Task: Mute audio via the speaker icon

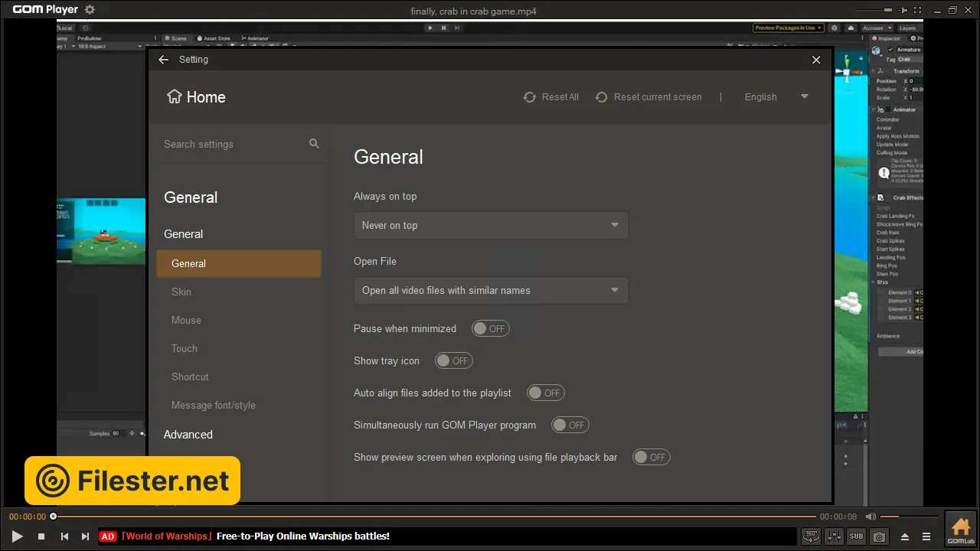Action: (871, 517)
